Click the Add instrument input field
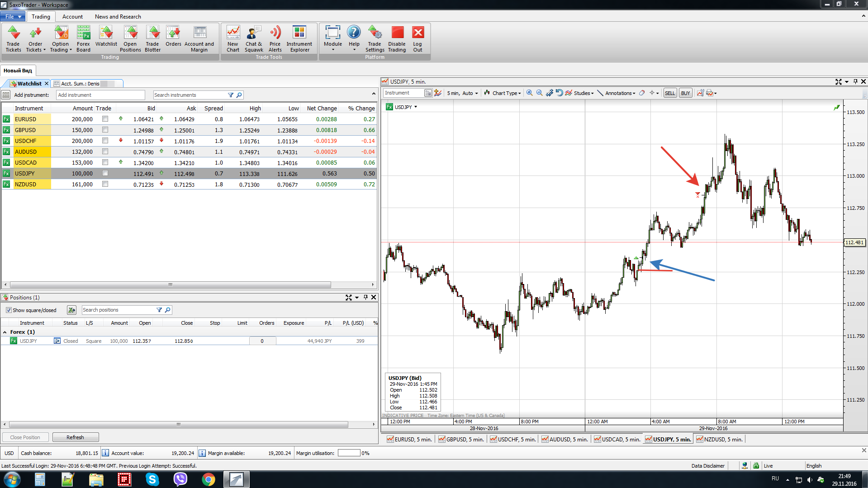The height and width of the screenshot is (488, 868). click(100, 95)
